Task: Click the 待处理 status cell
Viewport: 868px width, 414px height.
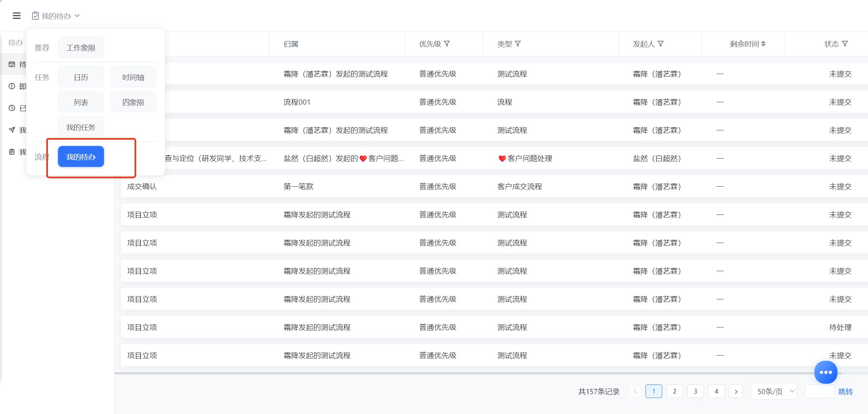Action: pyautogui.click(x=840, y=327)
